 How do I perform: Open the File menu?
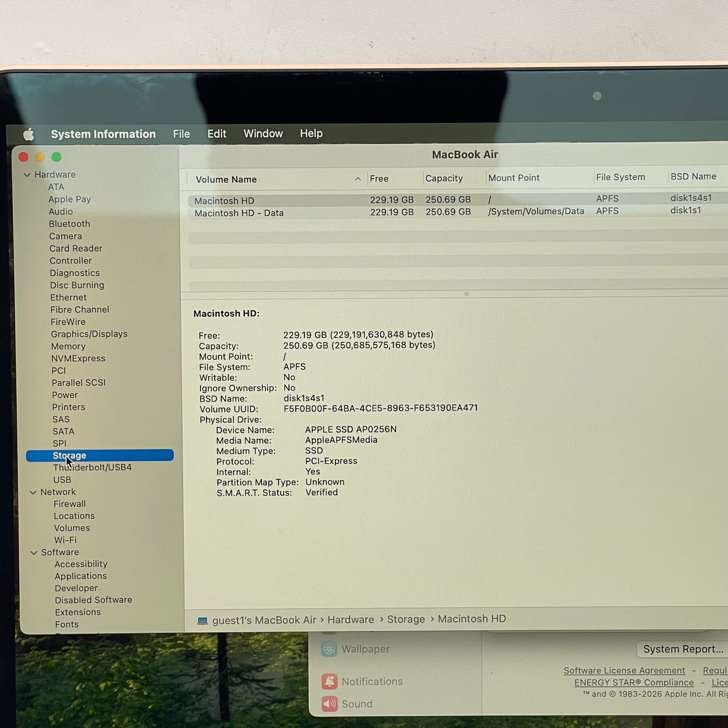(181, 134)
